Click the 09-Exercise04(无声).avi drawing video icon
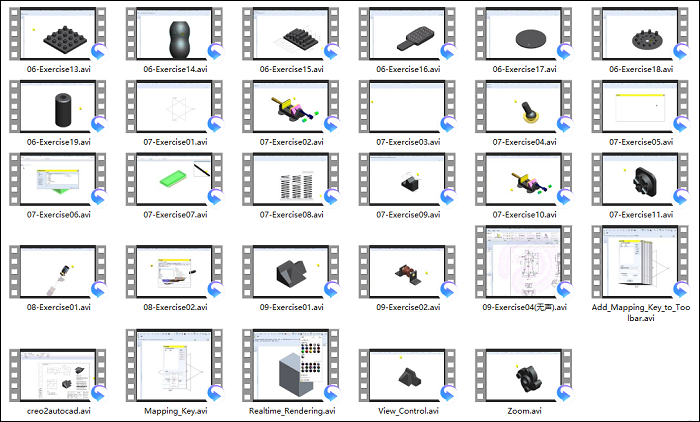Viewport: 700px width, 422px height. 524,262
